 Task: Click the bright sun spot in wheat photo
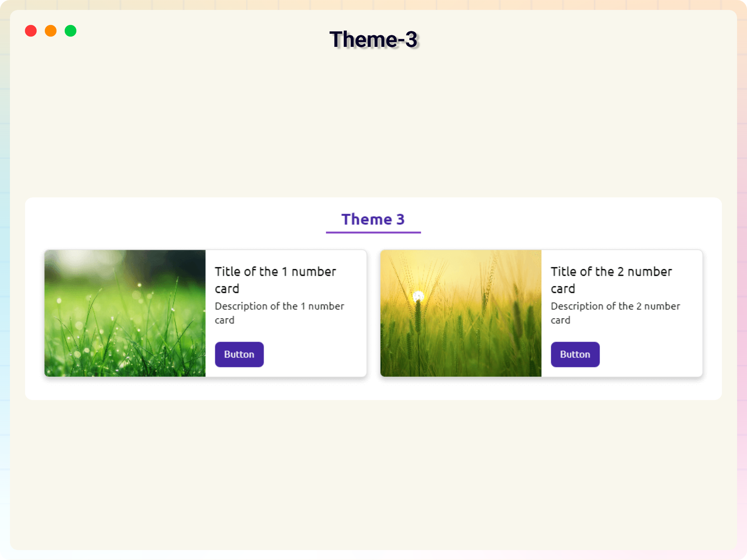418,296
